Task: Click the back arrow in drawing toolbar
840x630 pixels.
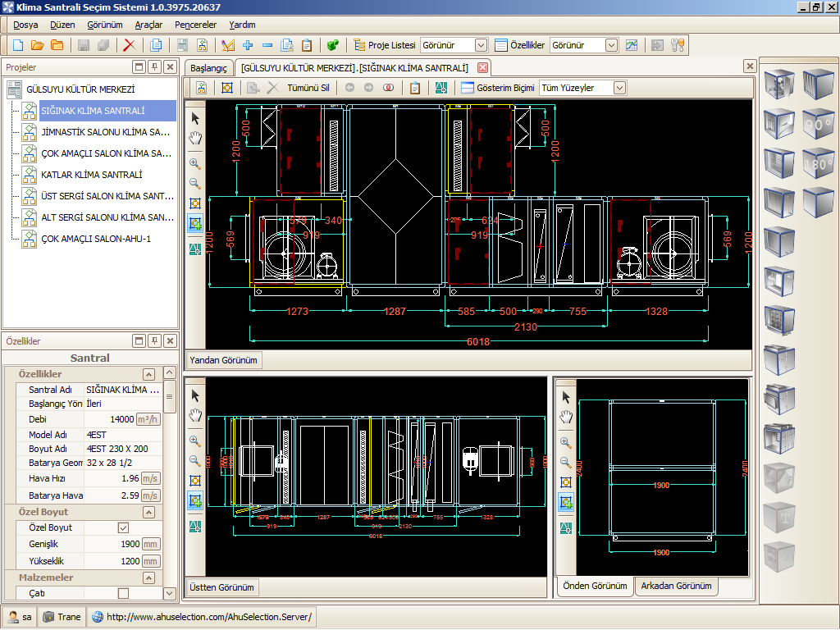Action: 349,87
